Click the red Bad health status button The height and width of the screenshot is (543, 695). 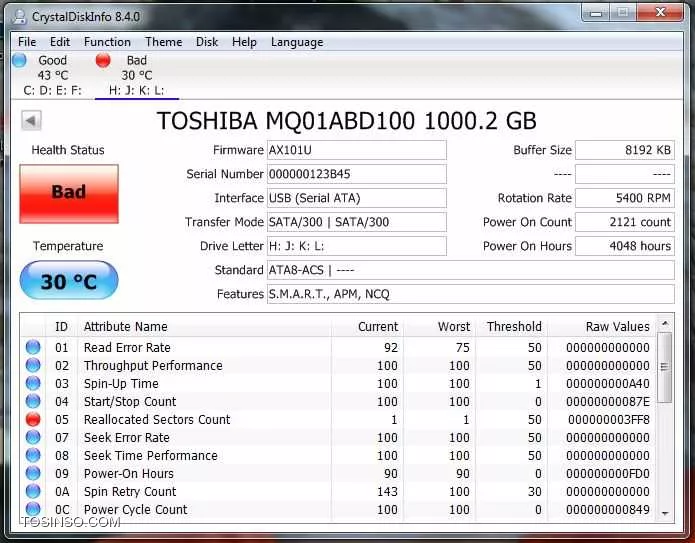[69, 194]
